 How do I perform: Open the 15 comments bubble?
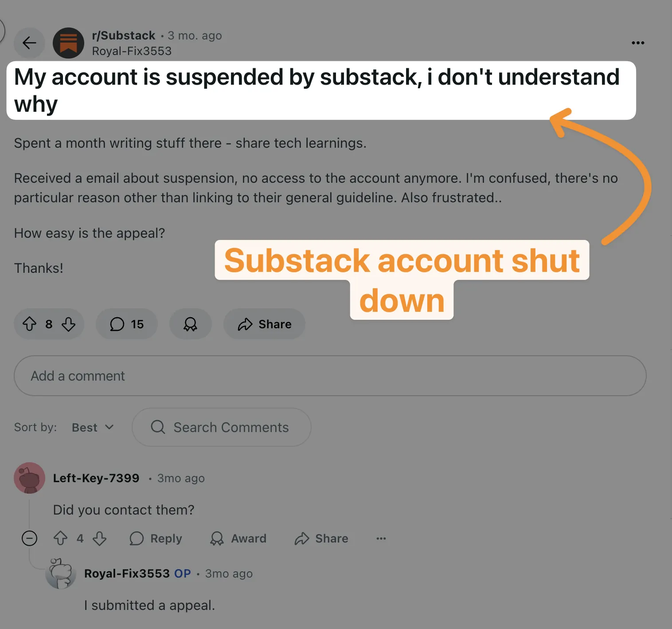pos(127,324)
